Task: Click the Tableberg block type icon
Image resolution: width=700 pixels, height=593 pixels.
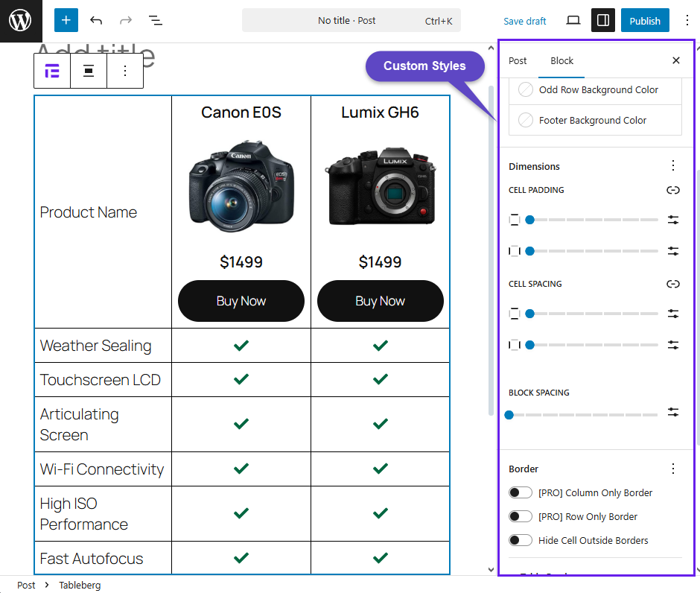Action: 52,72
